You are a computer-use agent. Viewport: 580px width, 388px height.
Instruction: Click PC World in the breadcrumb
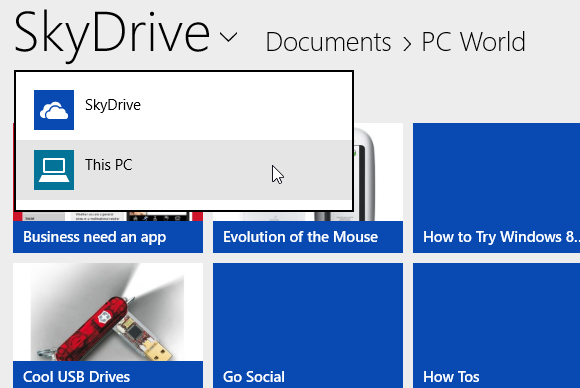click(x=473, y=41)
